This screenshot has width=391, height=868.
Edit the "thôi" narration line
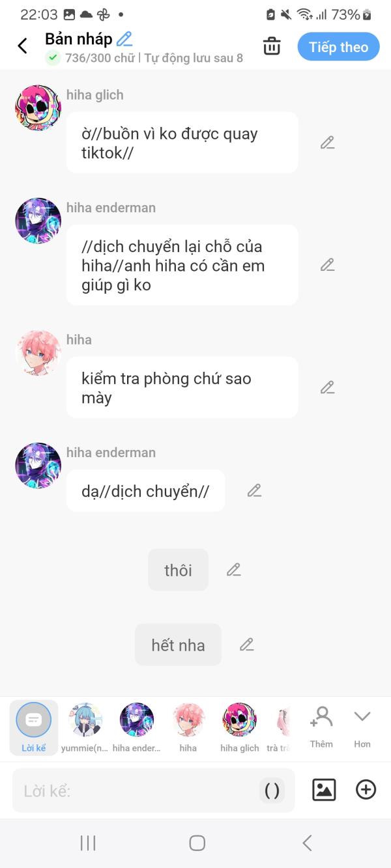pos(233,570)
